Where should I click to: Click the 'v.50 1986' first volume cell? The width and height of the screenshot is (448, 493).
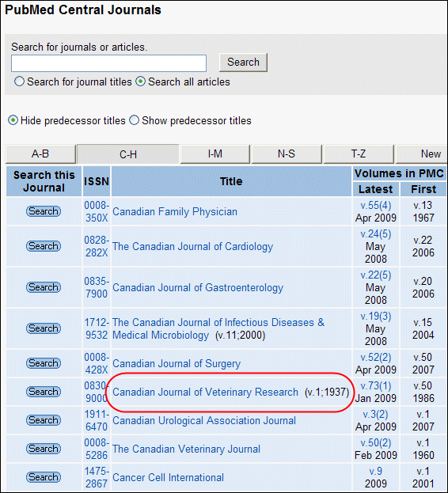coord(423,392)
